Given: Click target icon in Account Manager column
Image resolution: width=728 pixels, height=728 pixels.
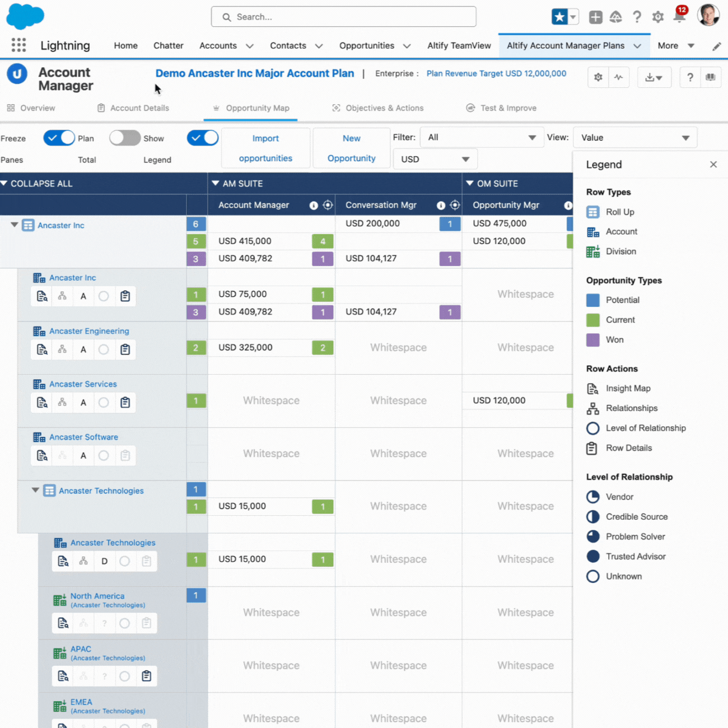Looking at the screenshot, I should click(x=328, y=205).
